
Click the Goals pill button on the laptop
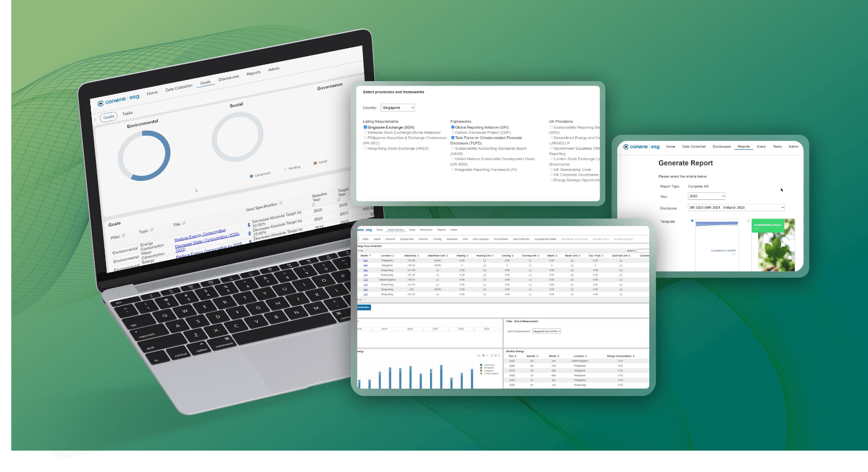coord(109,117)
